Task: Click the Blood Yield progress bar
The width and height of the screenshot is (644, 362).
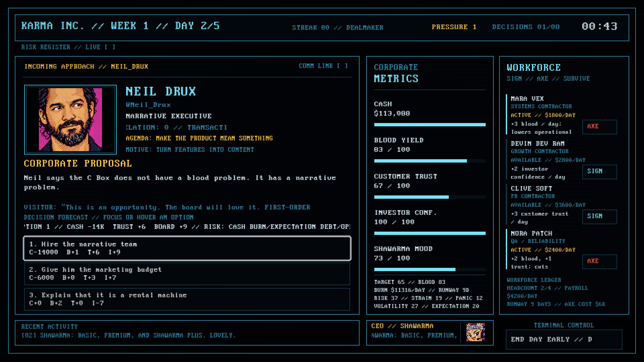Action: coord(430,161)
